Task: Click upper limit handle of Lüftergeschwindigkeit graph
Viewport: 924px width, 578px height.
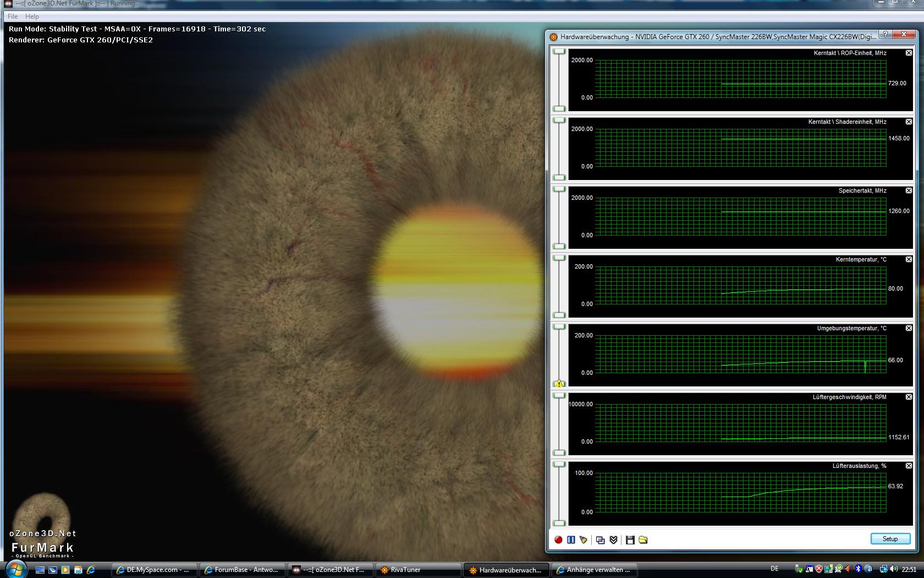Action: 559,395
